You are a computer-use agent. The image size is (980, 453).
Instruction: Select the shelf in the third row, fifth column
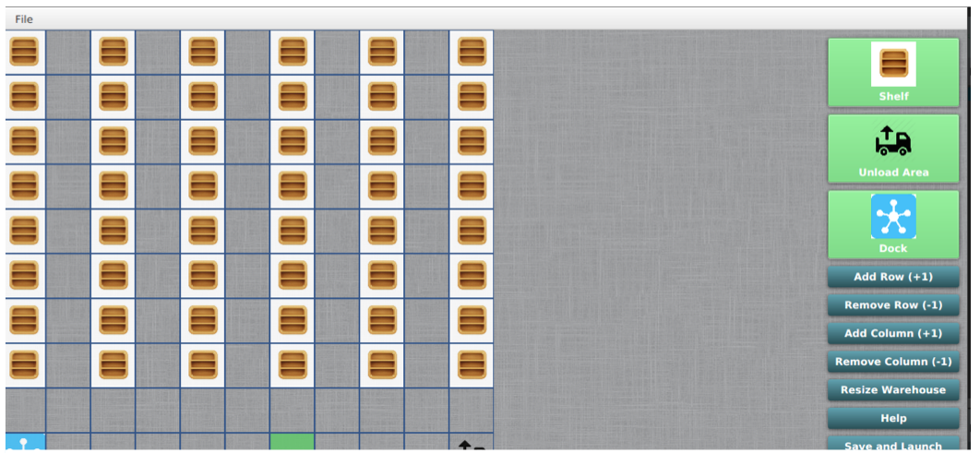click(202, 141)
